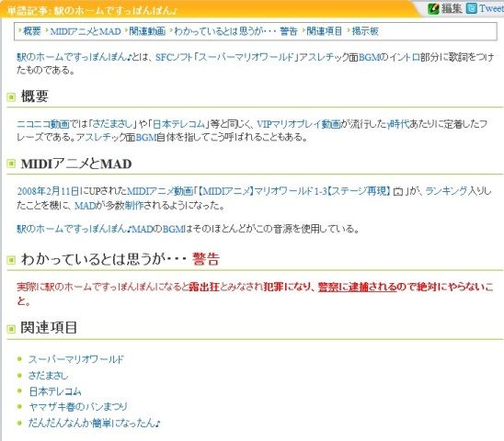Click the green edit pencil icon
The height and width of the screenshot is (441, 504).
coord(433,8)
